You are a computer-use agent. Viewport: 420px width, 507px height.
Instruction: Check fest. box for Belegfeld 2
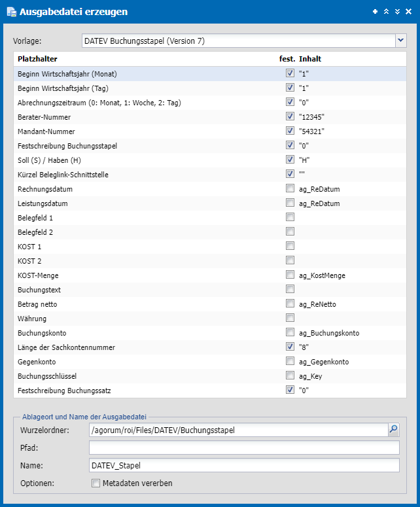(290, 232)
